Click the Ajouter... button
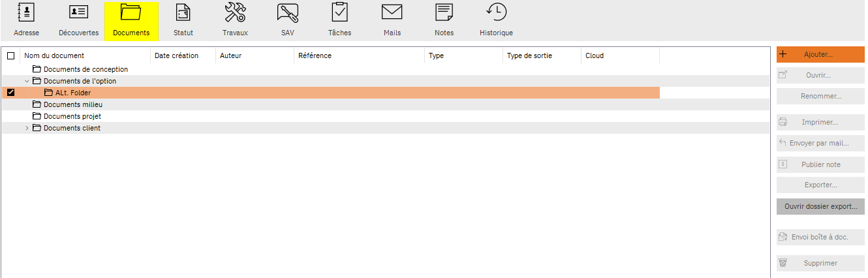 tap(820, 55)
